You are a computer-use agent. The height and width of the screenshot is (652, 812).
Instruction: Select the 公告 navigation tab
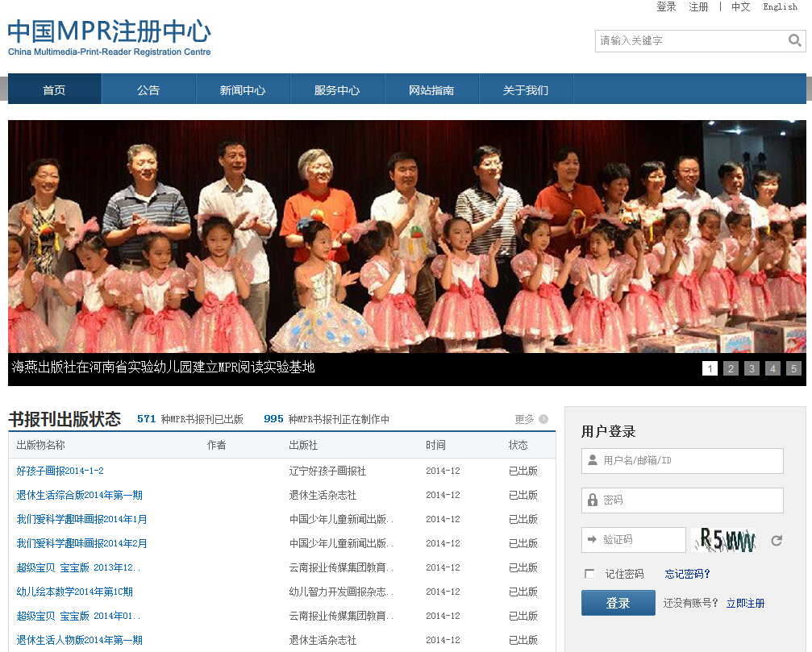click(148, 90)
